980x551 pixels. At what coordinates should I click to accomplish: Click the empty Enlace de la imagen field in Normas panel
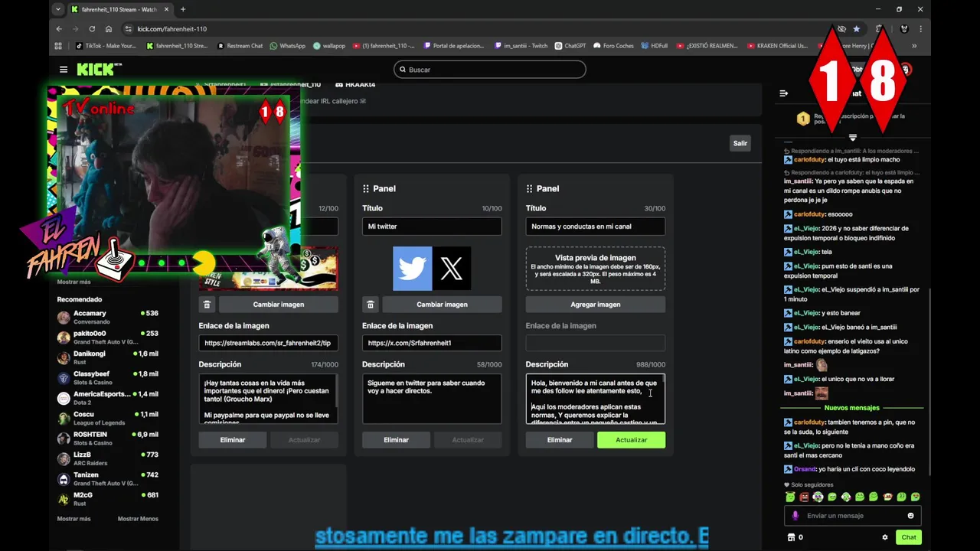coord(596,343)
